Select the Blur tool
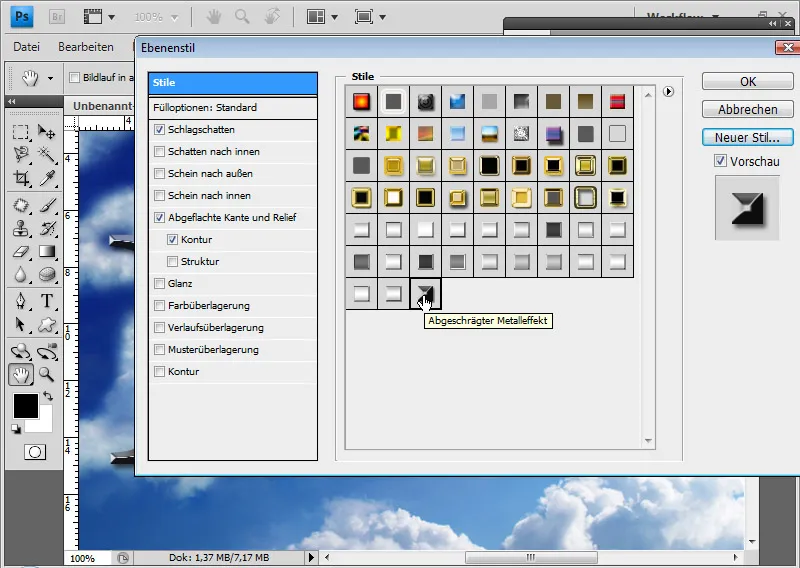Viewport: 800px width, 568px height. click(x=20, y=274)
